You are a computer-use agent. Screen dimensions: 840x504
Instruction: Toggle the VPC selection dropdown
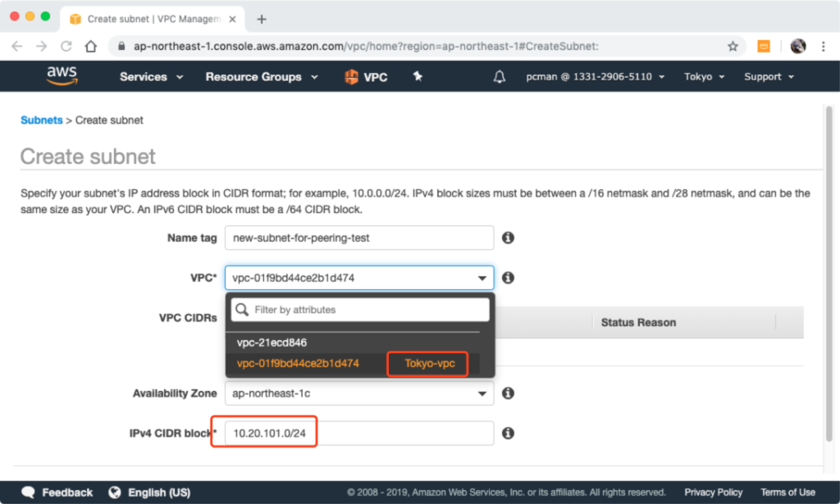[x=359, y=278]
